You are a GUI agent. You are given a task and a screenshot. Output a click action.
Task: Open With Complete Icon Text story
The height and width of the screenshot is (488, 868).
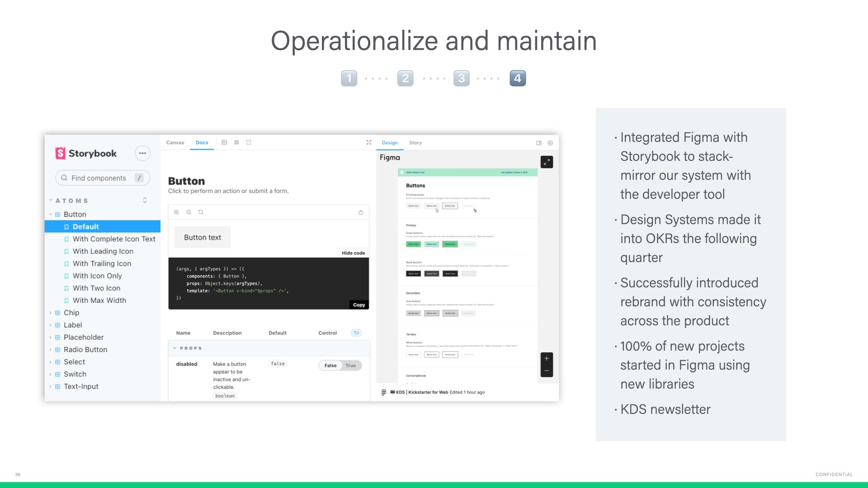[114, 239]
